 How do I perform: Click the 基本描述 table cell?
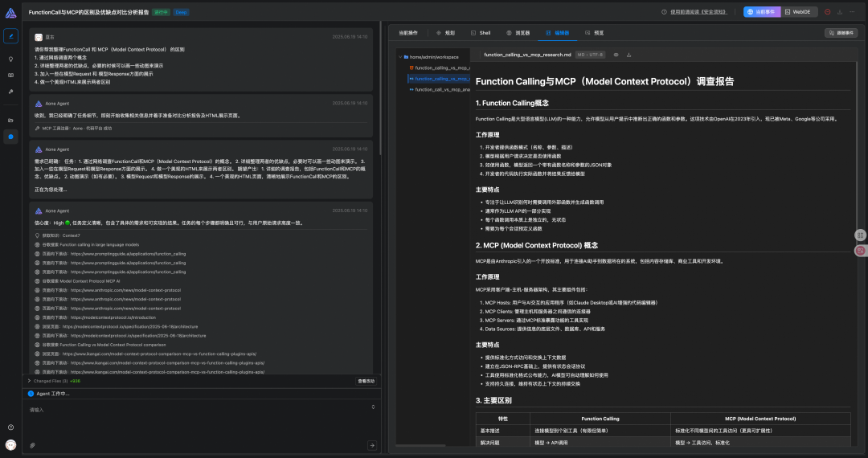[x=502, y=431]
